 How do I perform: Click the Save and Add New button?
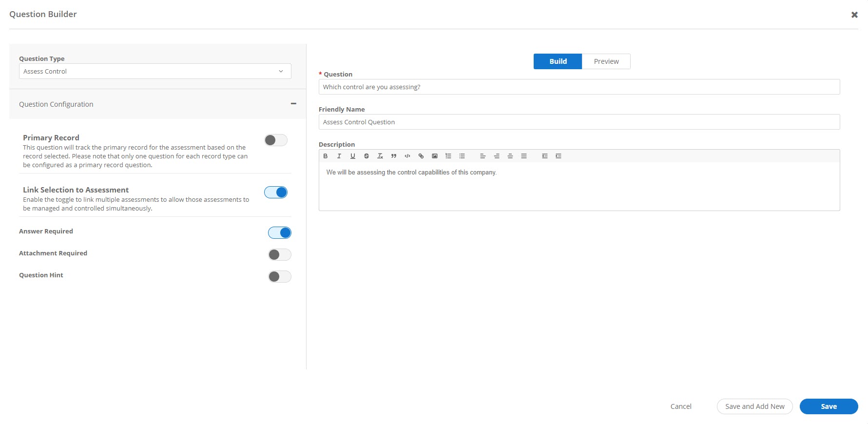(x=754, y=406)
